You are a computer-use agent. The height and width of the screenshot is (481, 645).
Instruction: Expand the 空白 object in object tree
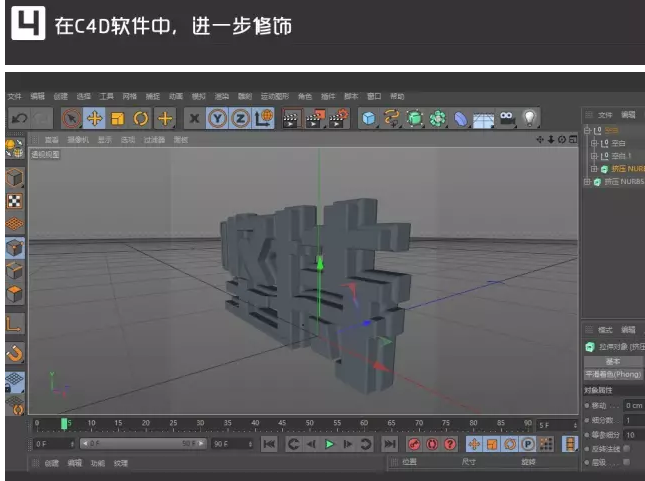[x=594, y=143]
